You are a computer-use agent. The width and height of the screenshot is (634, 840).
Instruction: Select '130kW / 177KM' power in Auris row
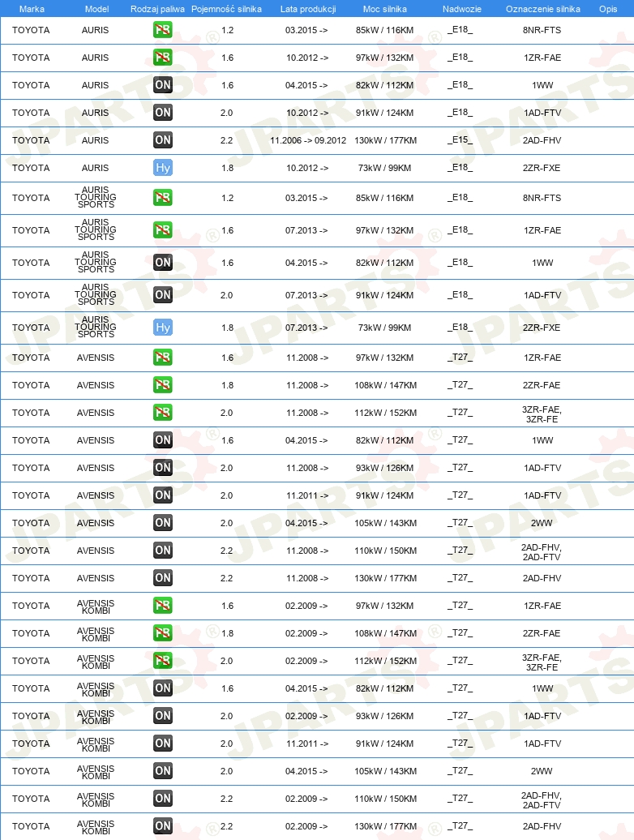pyautogui.click(x=386, y=140)
